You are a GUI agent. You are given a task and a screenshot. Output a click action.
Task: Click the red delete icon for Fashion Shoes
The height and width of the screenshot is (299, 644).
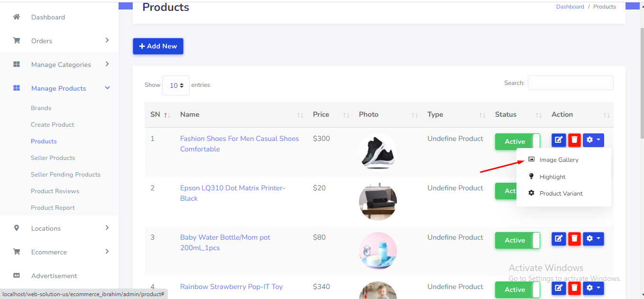click(574, 140)
